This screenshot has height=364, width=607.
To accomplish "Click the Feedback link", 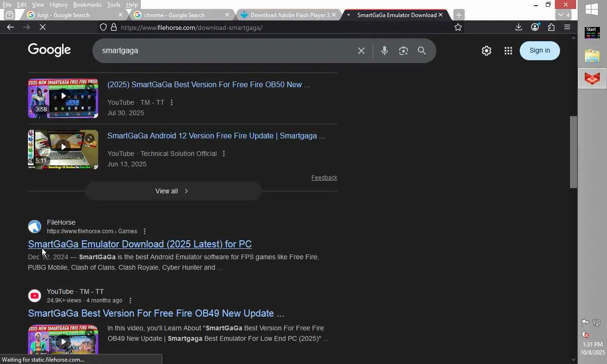I will pyautogui.click(x=324, y=178).
